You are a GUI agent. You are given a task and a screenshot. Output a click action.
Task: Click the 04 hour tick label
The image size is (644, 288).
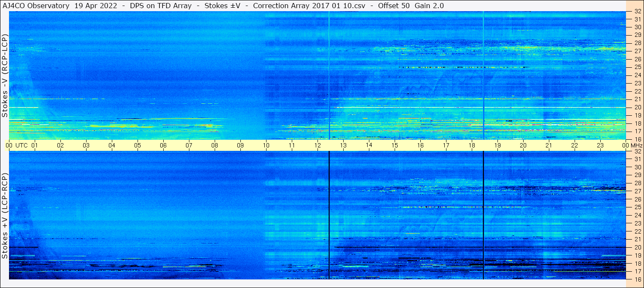(112, 145)
